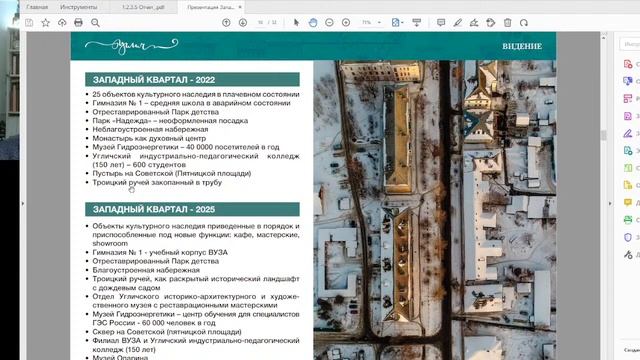640x360 pixels.
Task: Open the red Create PDF tool icon
Action: coord(628,64)
